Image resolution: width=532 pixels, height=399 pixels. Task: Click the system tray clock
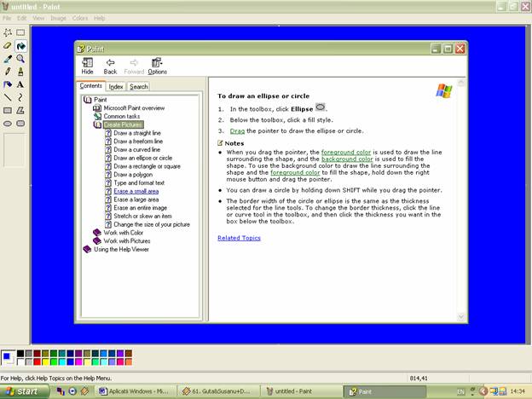pos(518,391)
